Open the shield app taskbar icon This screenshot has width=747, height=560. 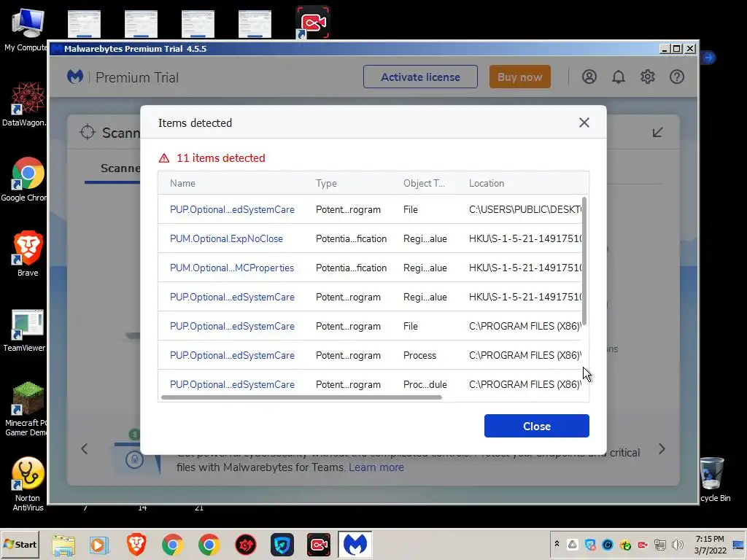pyautogui.click(x=282, y=545)
